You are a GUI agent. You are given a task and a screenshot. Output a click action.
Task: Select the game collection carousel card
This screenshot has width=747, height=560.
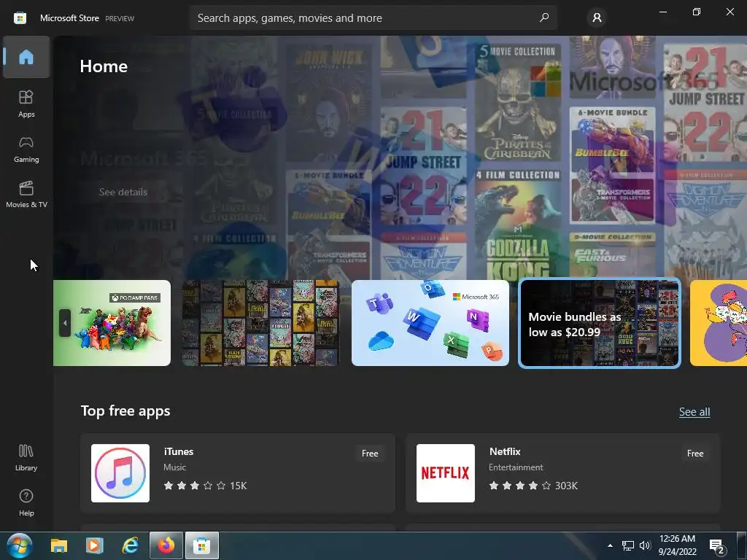[260, 323]
